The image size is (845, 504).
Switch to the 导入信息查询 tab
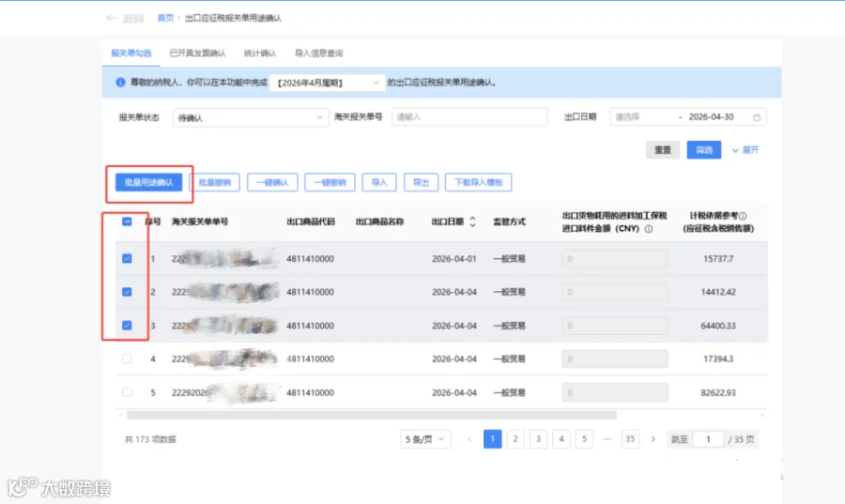click(318, 53)
